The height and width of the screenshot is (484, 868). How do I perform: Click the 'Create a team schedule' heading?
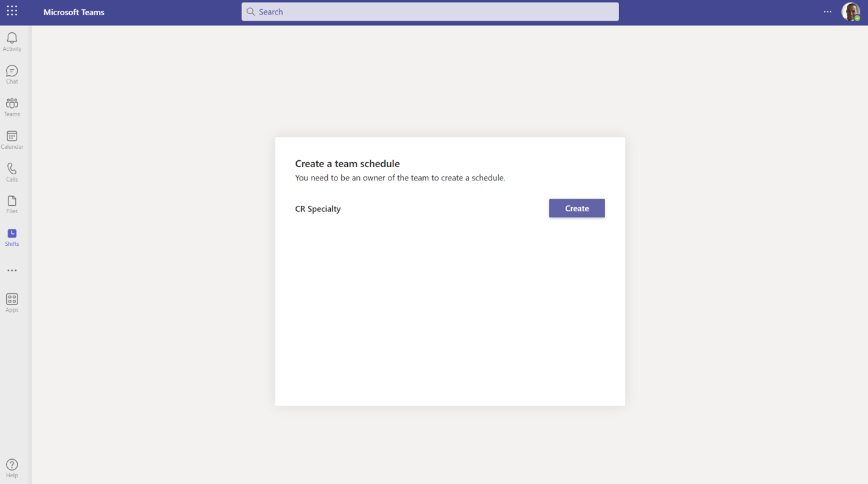click(347, 163)
